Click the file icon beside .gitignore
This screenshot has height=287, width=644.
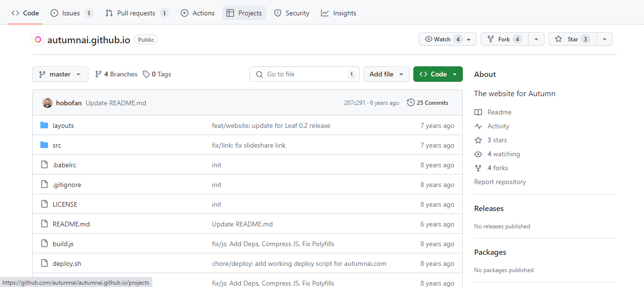click(44, 185)
